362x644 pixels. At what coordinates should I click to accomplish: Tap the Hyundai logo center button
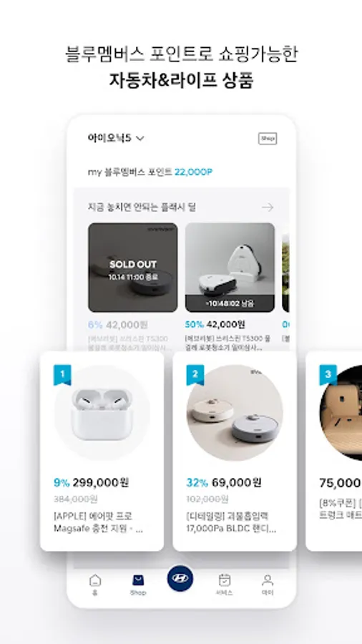pos(180,578)
